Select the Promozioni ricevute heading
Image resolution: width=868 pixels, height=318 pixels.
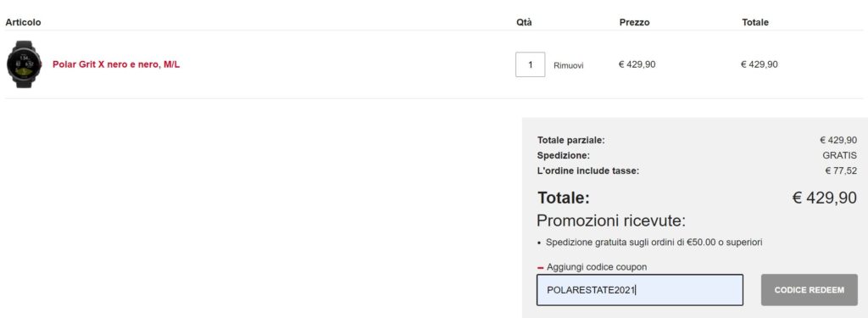tap(611, 221)
